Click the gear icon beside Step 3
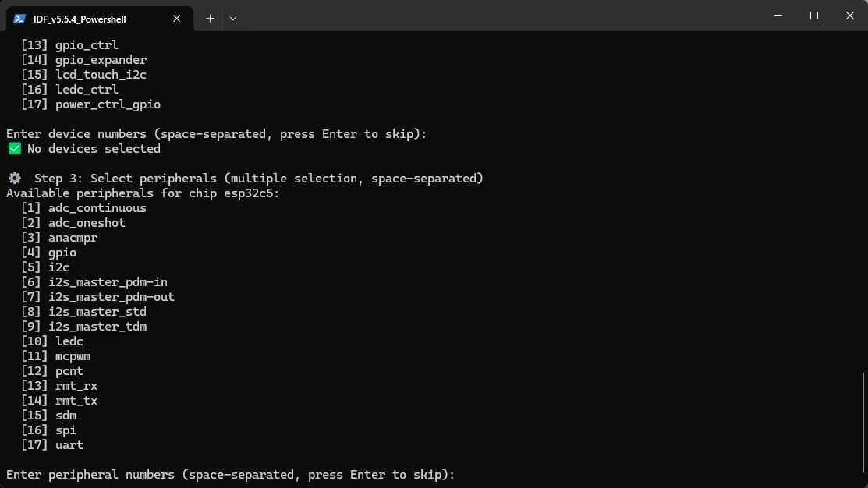Image resolution: width=868 pixels, height=488 pixels. click(15, 179)
